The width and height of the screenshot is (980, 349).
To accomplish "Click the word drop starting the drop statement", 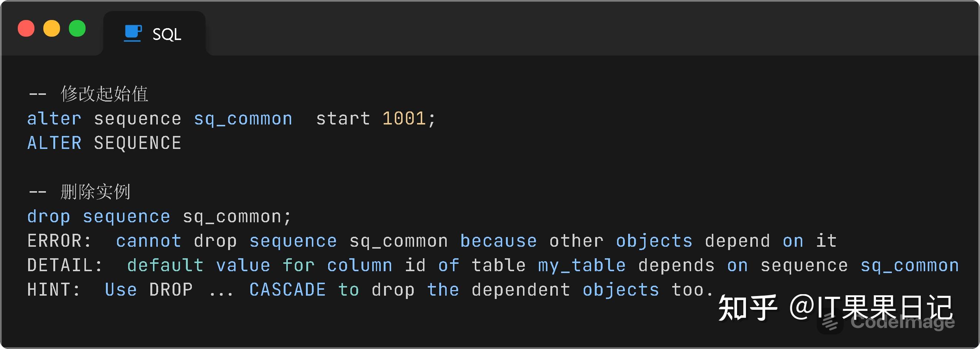I will pos(49,217).
